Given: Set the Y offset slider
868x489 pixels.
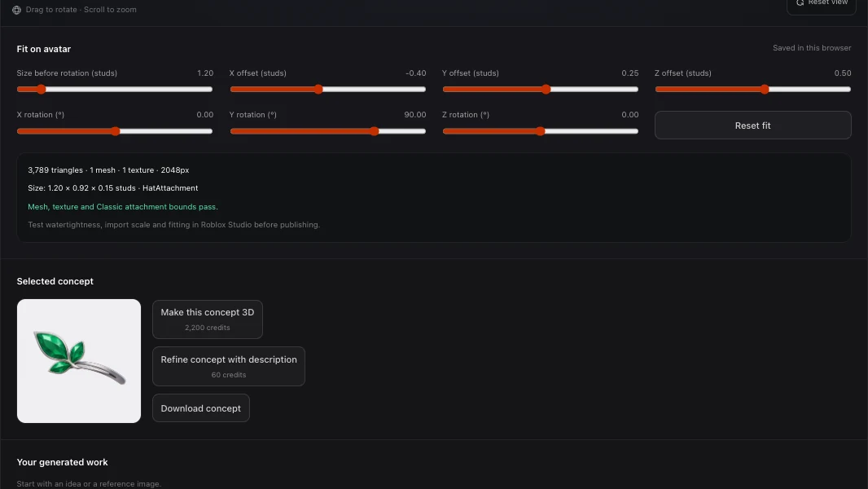Looking at the screenshot, I should point(541,89).
